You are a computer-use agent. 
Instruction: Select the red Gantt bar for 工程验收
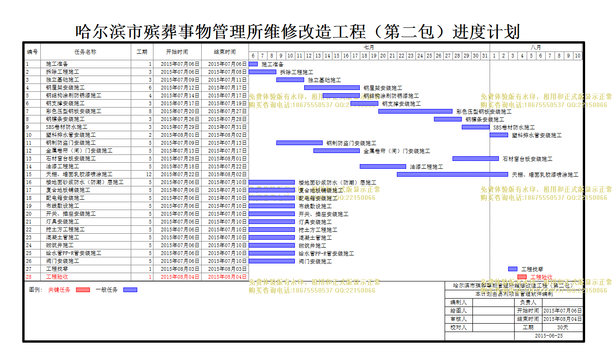(x=522, y=277)
